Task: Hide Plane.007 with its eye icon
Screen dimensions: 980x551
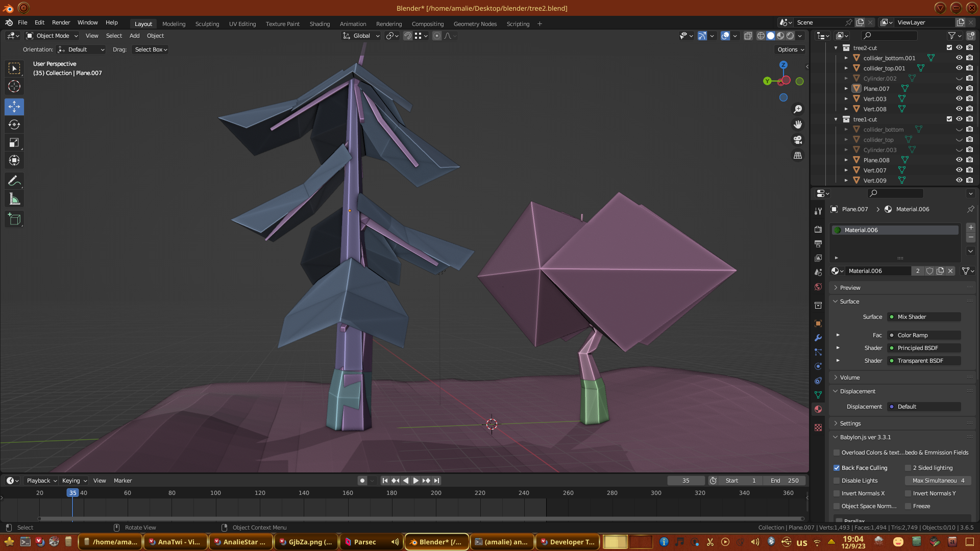Action: (x=959, y=88)
